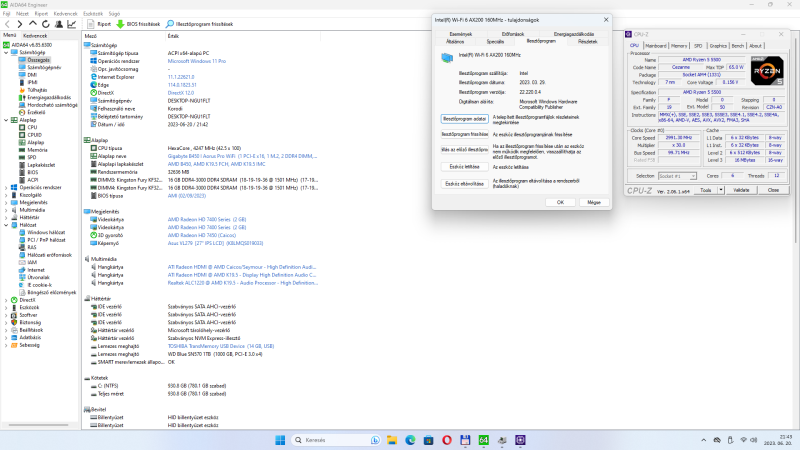This screenshot has width=800, height=450.
Task: Select the Energiagazdálkodás tree item
Action: pos(49,97)
